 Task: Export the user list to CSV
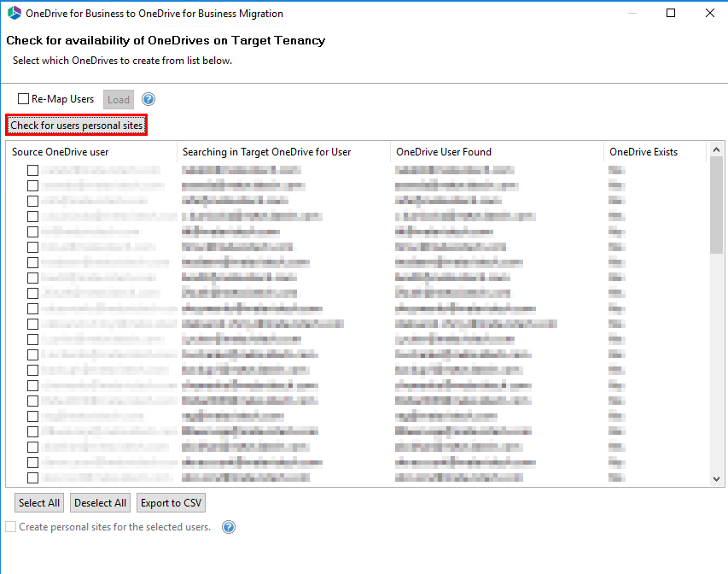click(x=171, y=502)
